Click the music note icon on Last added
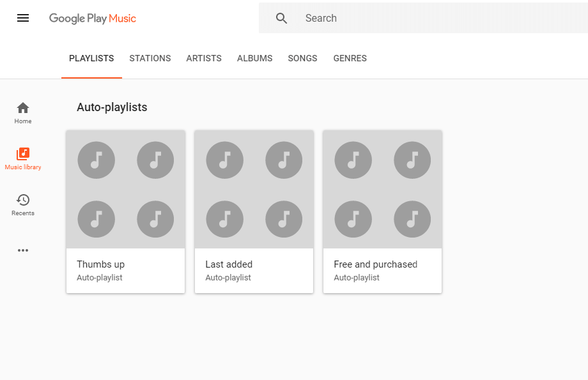Viewport: 588px width, 380px height. 224,160
